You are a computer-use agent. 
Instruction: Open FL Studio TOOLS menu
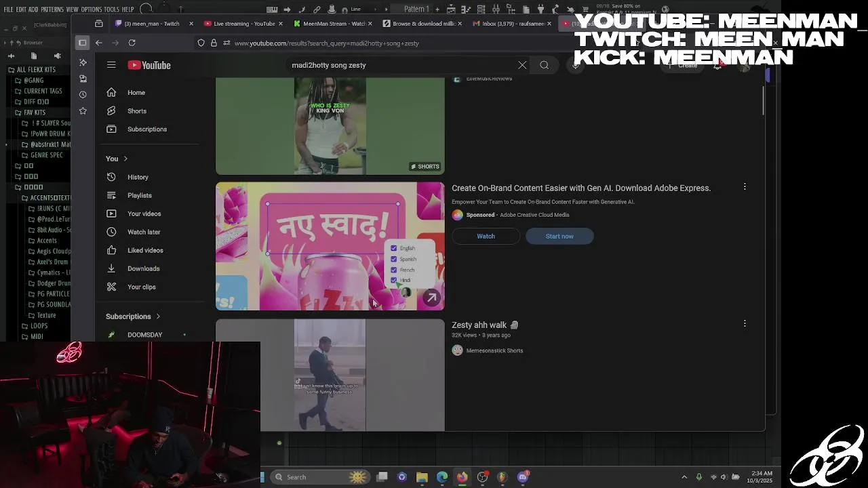click(x=111, y=9)
